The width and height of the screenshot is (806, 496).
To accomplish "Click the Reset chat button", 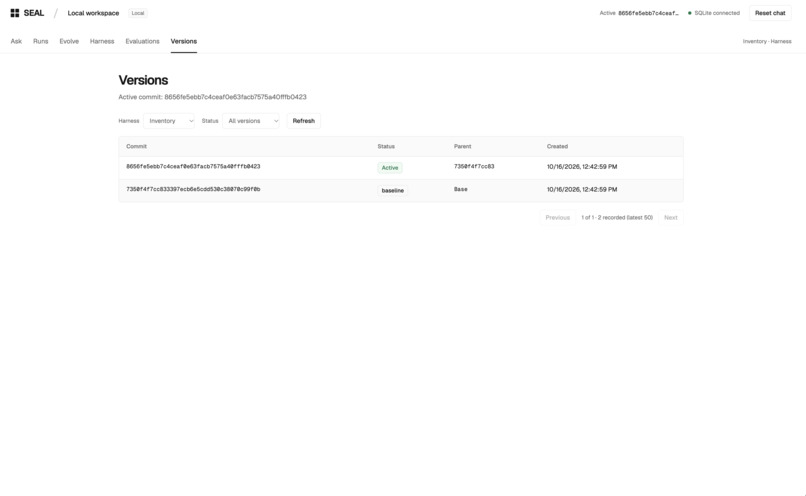I will point(770,13).
